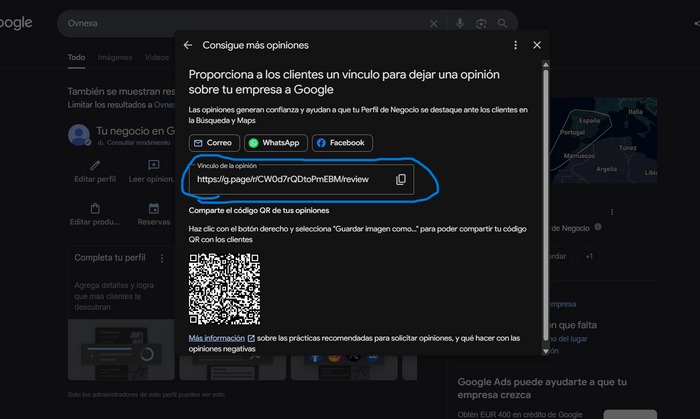Switch to the Imágenes search tab
This screenshot has height=419, width=700.
(115, 58)
